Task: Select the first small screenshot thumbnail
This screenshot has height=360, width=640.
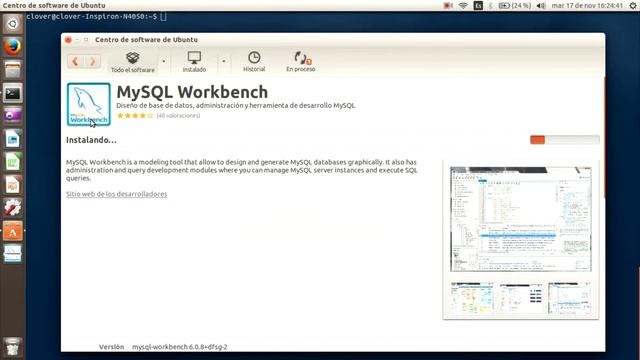Action: 472,298
